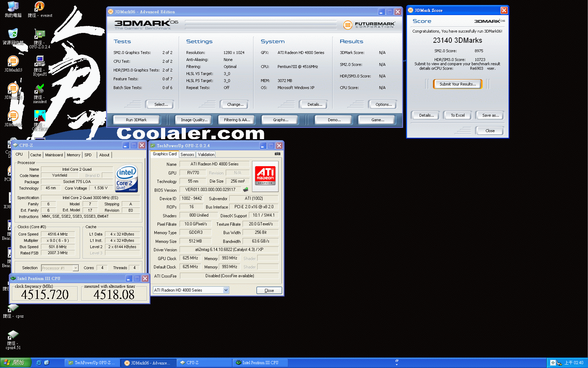Open the GPU-Z 0.2.4 desktop shortcut
Viewport: 588px width, 368px height.
[40, 35]
